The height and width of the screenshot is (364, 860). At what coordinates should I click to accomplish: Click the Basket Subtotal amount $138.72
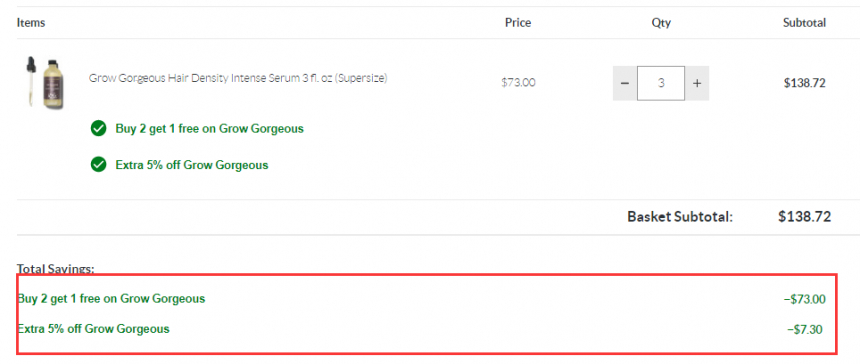pyautogui.click(x=805, y=217)
